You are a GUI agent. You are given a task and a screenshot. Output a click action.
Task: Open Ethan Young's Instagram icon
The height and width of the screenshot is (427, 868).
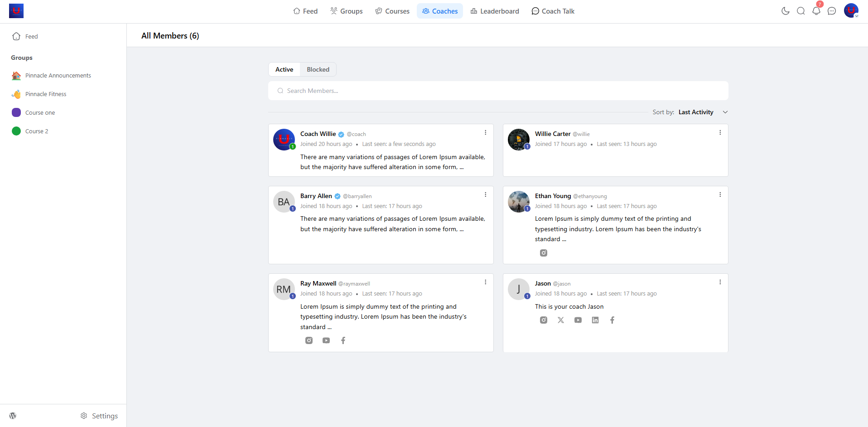543,253
